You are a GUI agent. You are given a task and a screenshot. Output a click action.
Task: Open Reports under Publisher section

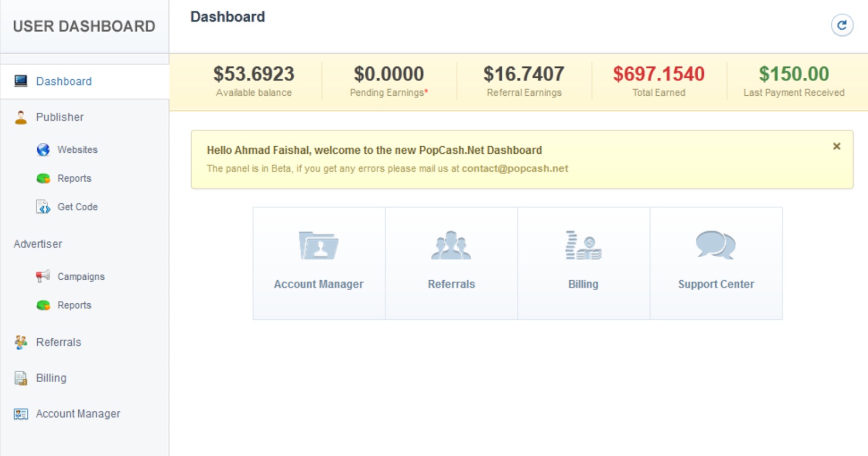point(74,178)
